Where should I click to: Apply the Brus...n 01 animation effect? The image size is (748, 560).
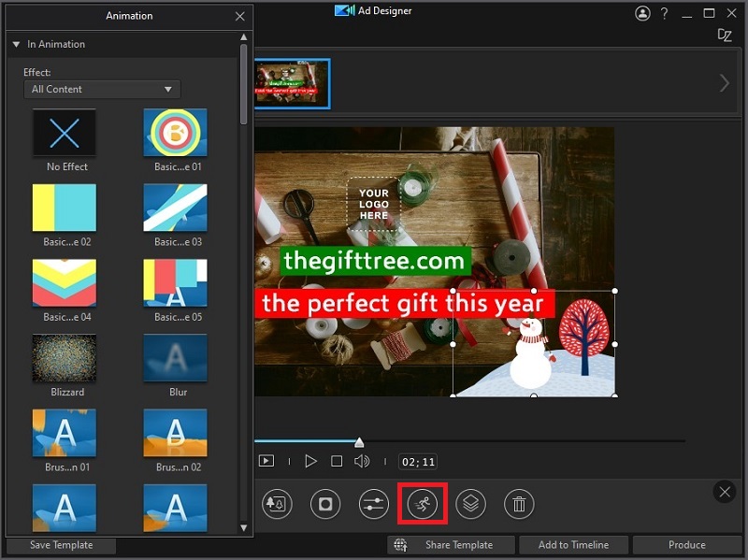pos(65,433)
